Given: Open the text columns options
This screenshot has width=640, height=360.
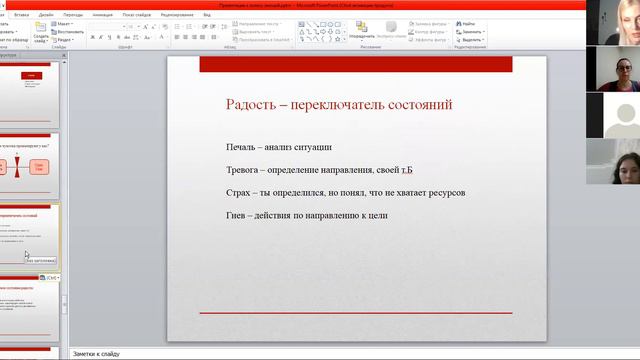Looking at the screenshot, I should 214,37.
